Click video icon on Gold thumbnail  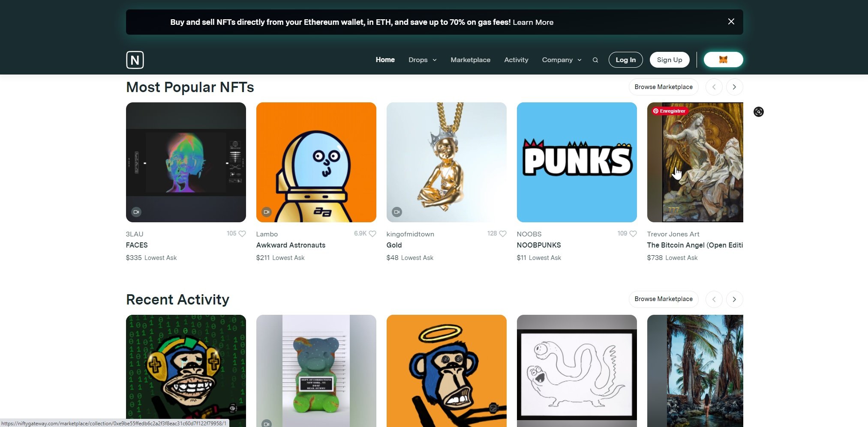(397, 212)
